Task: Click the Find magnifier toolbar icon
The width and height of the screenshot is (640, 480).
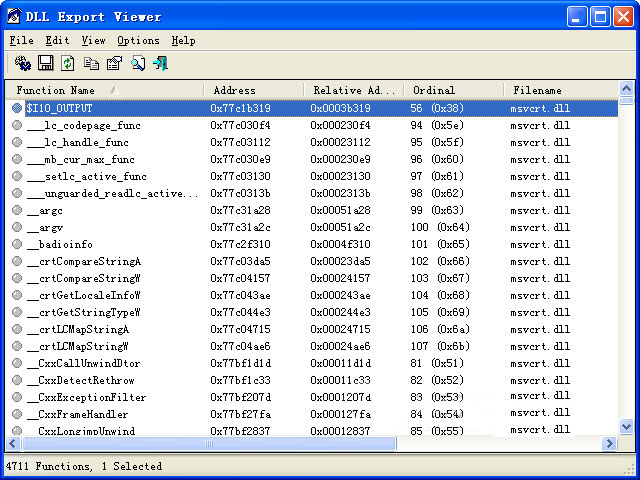Action: tap(138, 64)
